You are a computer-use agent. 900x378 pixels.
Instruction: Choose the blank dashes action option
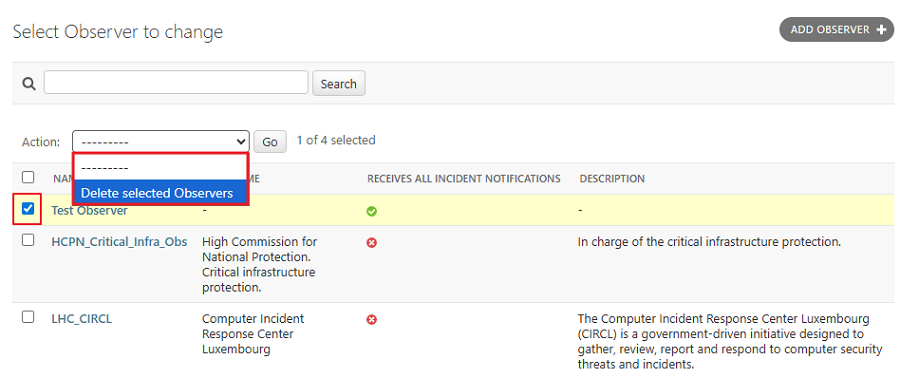[x=160, y=167]
